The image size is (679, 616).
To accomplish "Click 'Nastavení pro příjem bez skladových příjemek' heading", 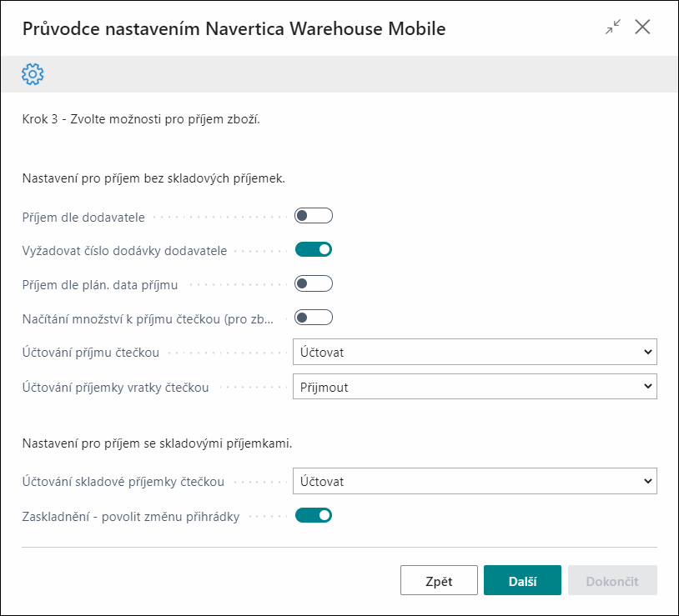I will (x=153, y=178).
